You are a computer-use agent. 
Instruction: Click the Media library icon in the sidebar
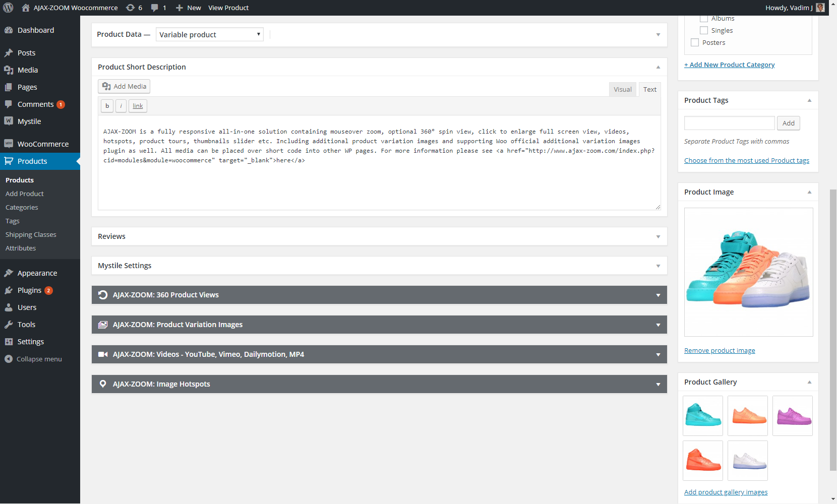tap(9, 70)
